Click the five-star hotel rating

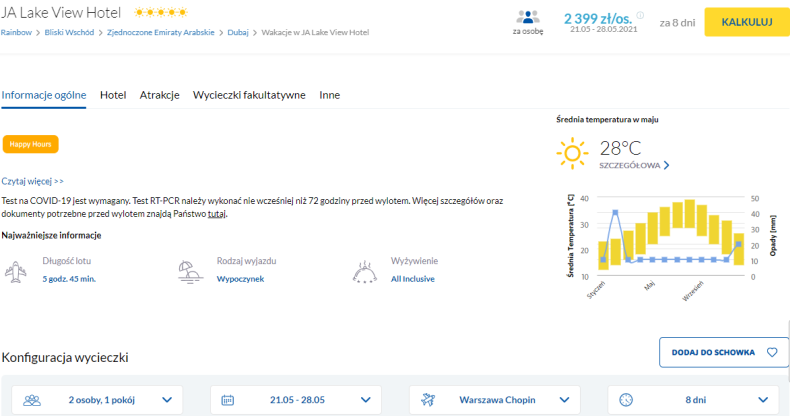(x=161, y=12)
